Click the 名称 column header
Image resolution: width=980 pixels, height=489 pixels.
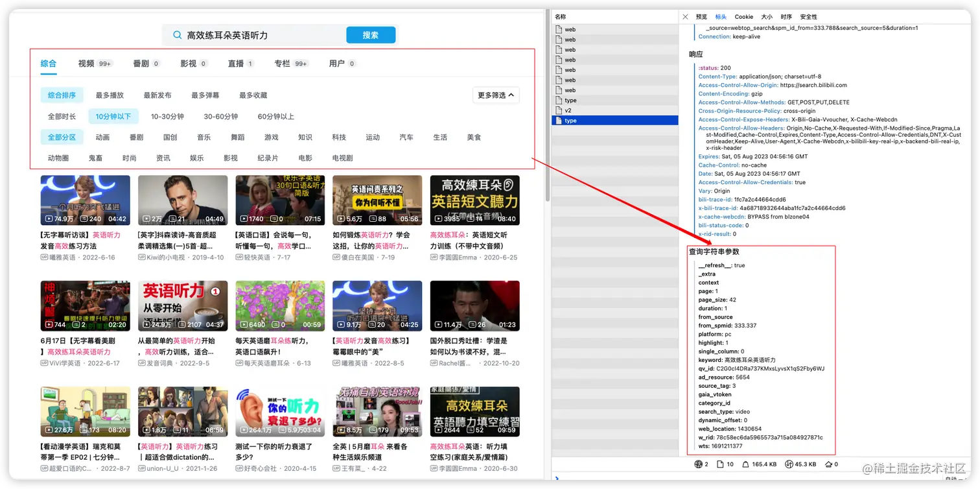(561, 17)
